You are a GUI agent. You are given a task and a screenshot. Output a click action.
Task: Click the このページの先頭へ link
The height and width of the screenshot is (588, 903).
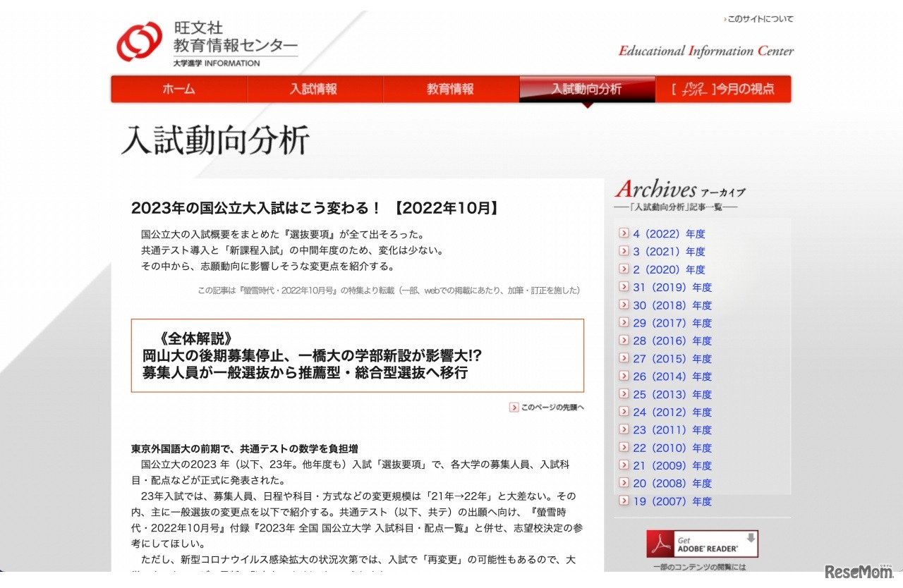tap(552, 407)
